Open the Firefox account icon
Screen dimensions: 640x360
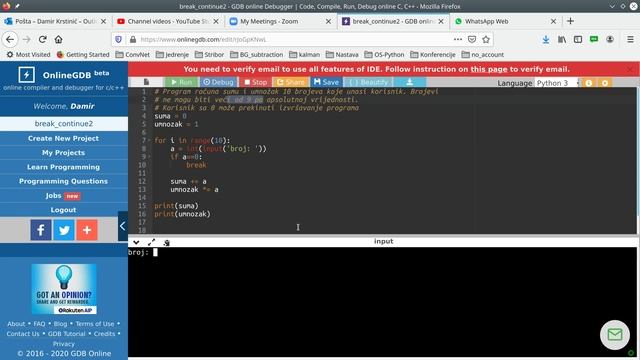(610, 39)
